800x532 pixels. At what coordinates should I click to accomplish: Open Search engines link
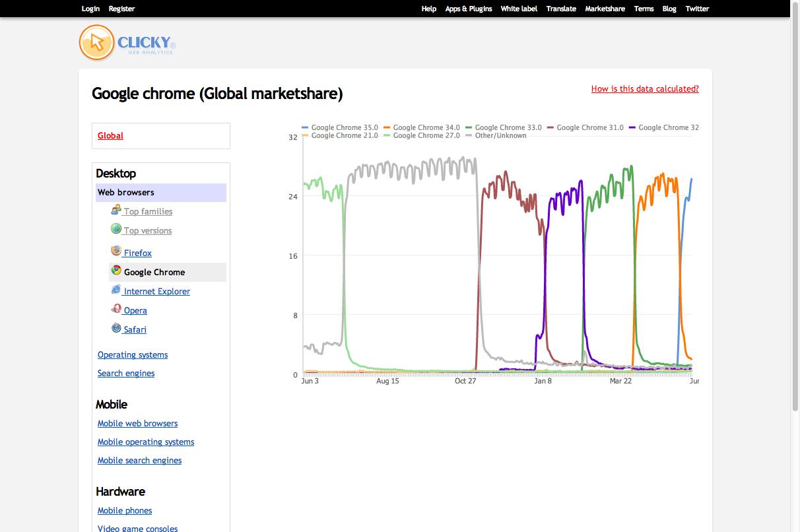pos(126,374)
